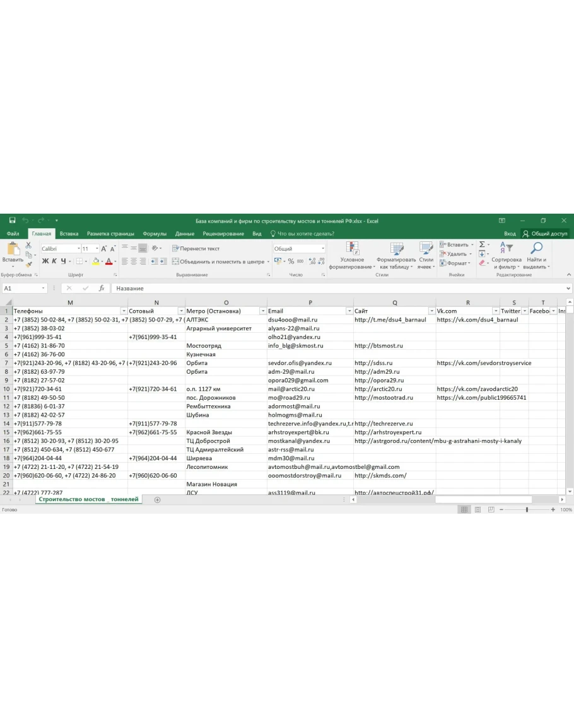Screen dimensions: 574x728
Task: Click the Общий доступ share button
Action: pos(545,234)
